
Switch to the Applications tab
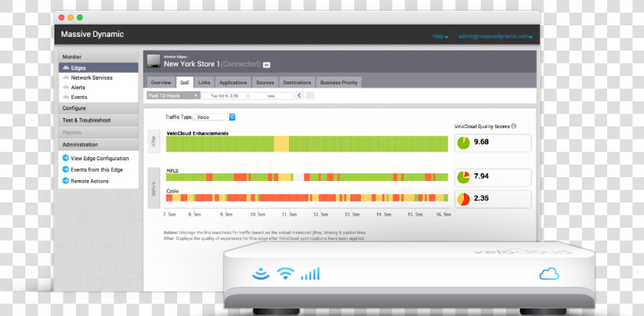point(233,83)
